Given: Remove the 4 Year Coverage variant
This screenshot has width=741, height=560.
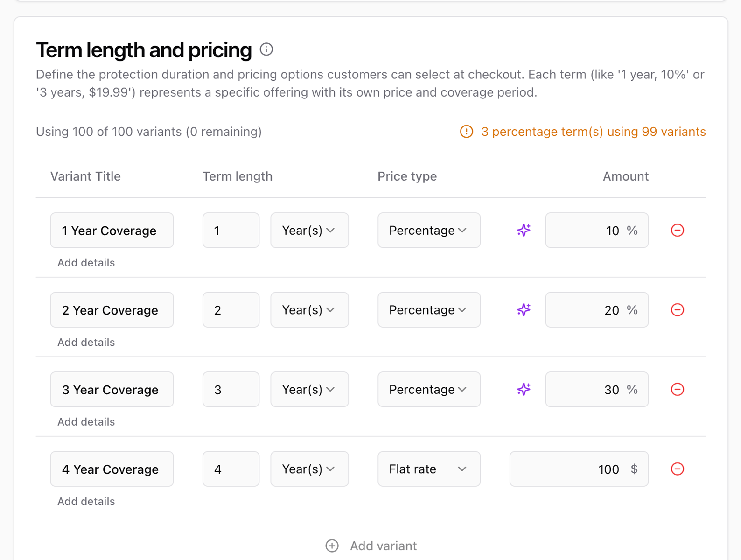Looking at the screenshot, I should (677, 469).
